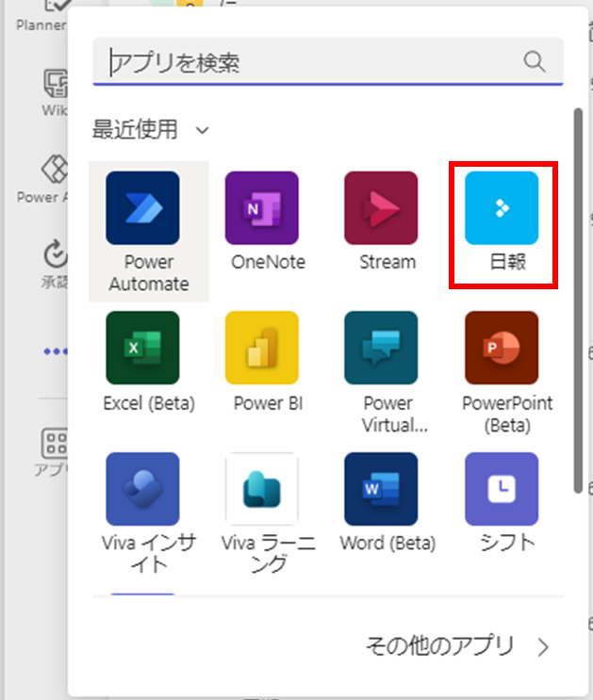Launch PowerPoint (Beta) app

(502, 349)
